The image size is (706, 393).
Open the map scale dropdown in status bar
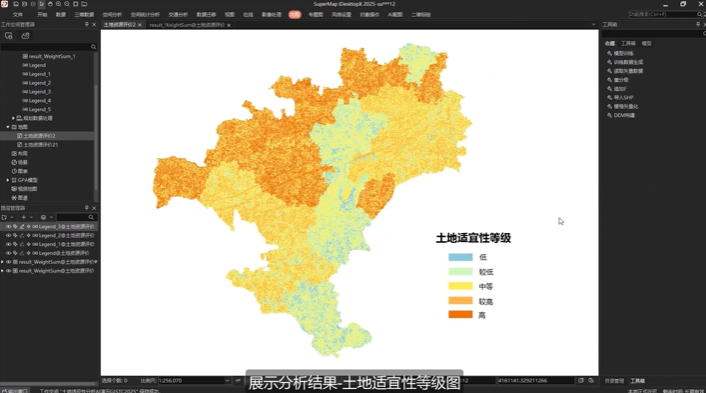(x=227, y=381)
